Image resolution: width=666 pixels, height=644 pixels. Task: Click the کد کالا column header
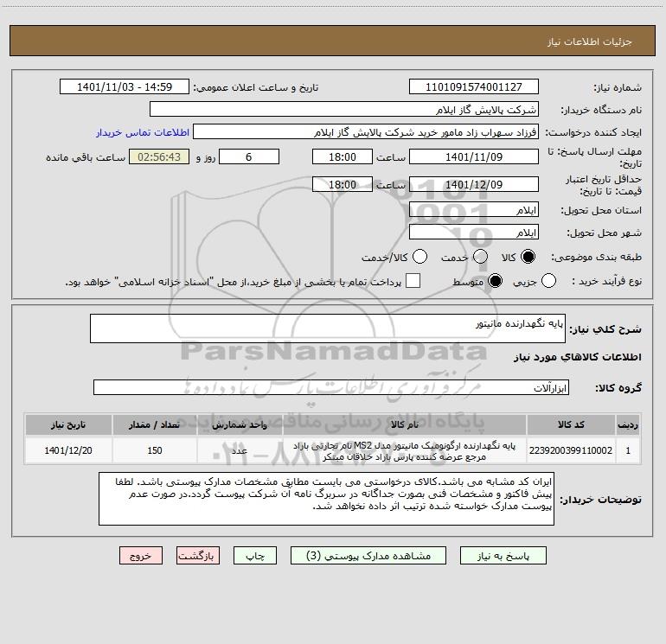(x=571, y=424)
